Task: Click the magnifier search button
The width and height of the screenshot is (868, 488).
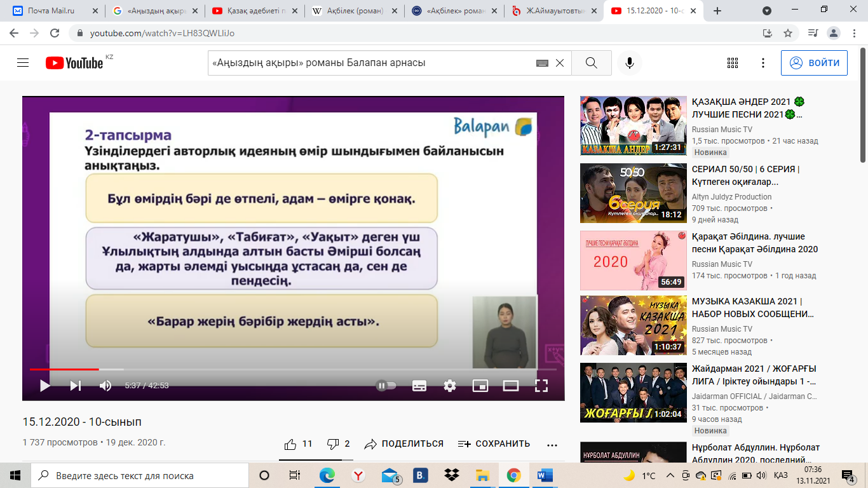Action: coord(591,63)
